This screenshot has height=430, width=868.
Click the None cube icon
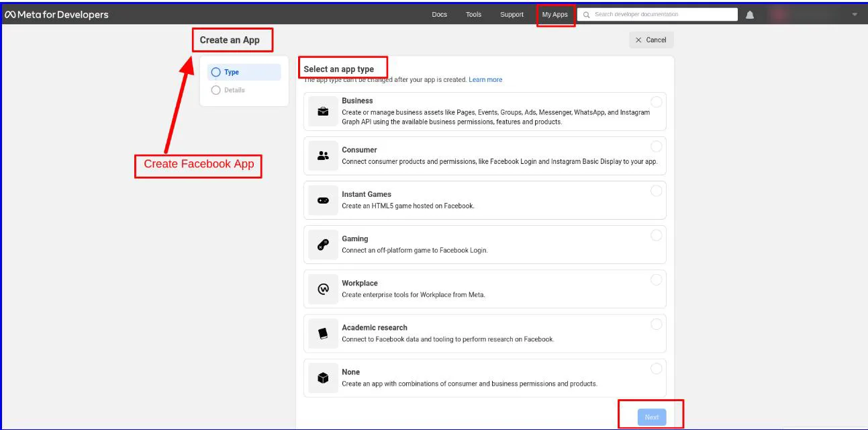tap(323, 378)
